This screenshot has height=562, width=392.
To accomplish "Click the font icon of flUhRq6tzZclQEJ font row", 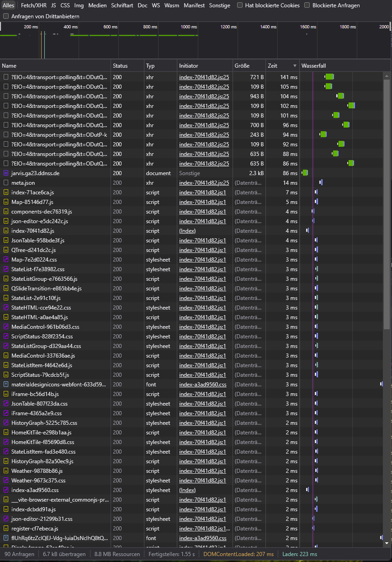I will [6, 538].
